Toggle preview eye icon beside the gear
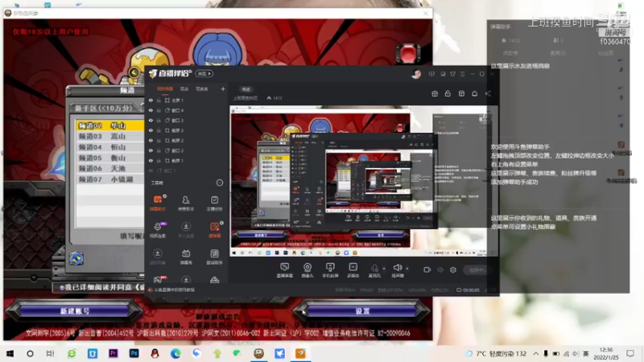This screenshot has height=362, width=644. pos(440,269)
